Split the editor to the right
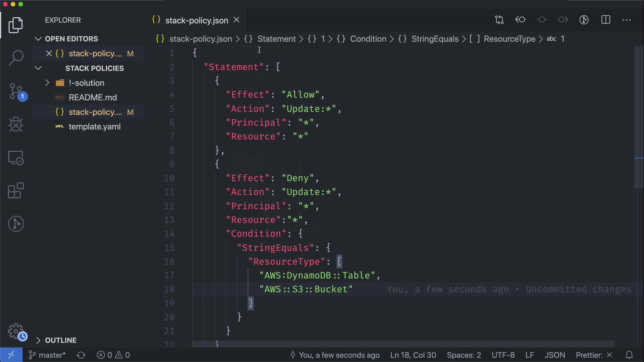 606,20
